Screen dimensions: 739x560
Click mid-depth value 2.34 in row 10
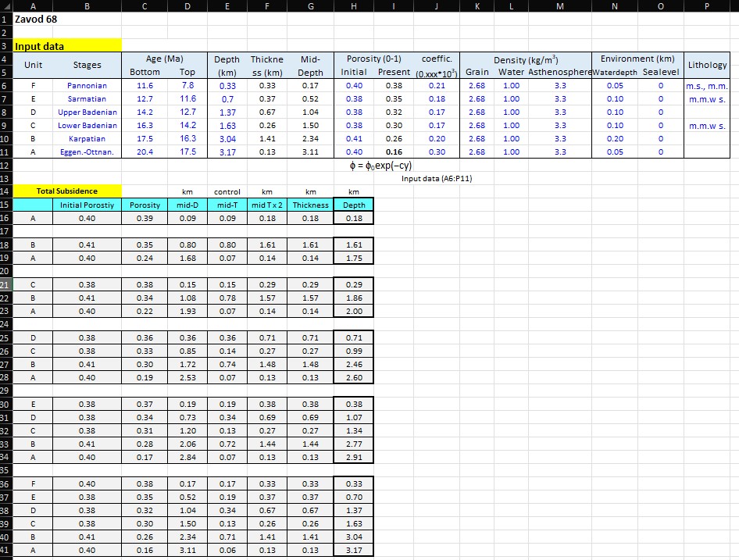click(311, 138)
